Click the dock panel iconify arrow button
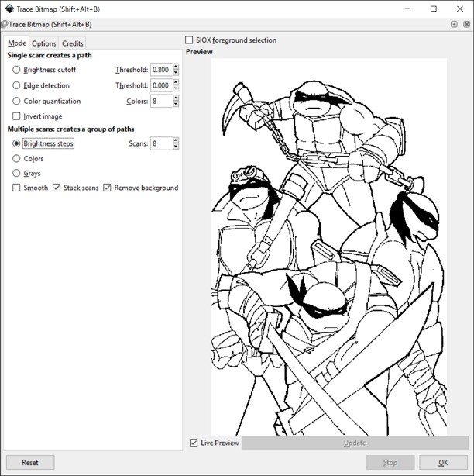The height and width of the screenshot is (476, 474). (x=454, y=24)
